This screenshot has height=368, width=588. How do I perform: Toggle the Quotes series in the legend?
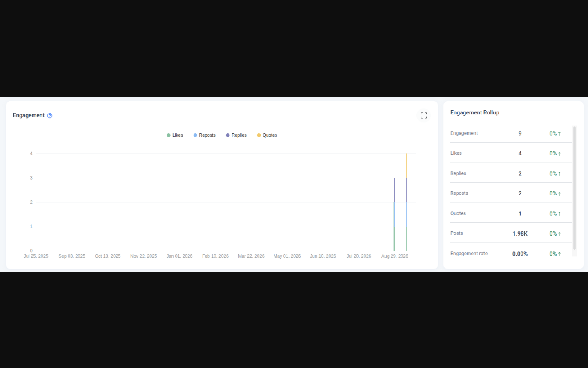(x=267, y=135)
